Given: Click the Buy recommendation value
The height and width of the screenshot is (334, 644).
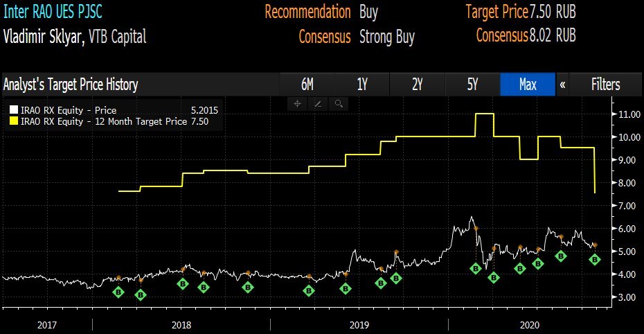Looking at the screenshot, I should point(368,12).
